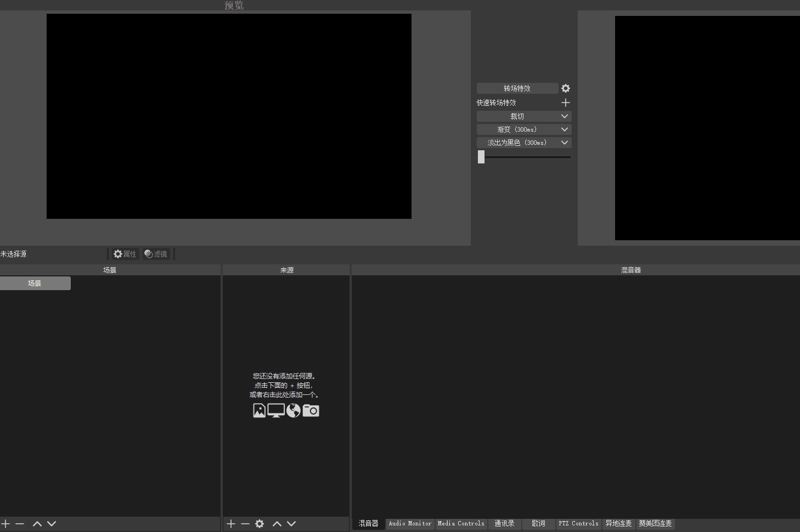Viewport: 800px width, 532px height.
Task: Open the Media Controls panel
Action: (x=461, y=524)
